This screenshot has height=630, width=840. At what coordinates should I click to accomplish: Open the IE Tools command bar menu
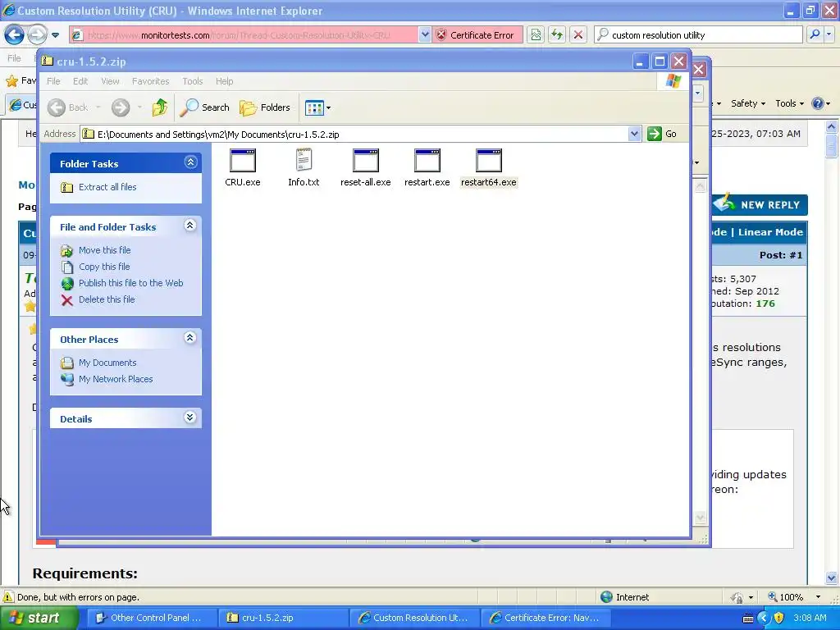point(789,103)
